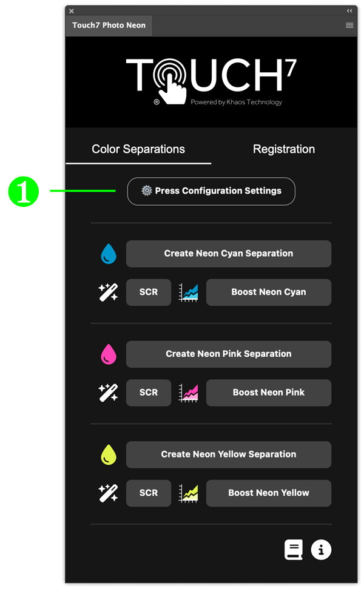The width and height of the screenshot is (364, 591).
Task: Open Press Configuration Settings
Action: pyautogui.click(x=211, y=191)
